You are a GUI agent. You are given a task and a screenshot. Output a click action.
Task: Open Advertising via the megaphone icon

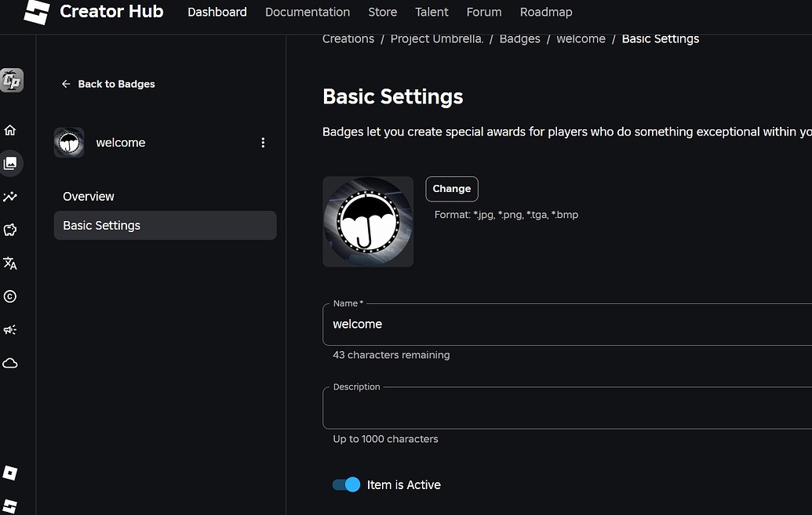pyautogui.click(x=10, y=329)
